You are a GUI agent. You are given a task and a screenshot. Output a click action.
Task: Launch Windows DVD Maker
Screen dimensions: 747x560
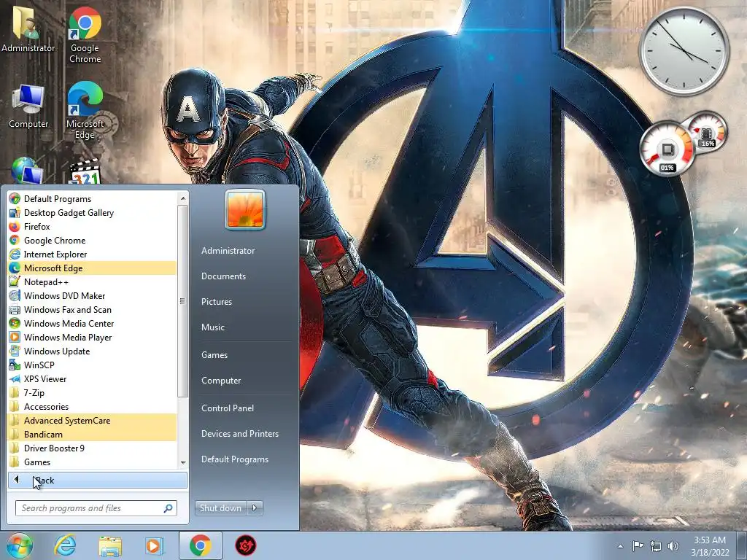92,295
